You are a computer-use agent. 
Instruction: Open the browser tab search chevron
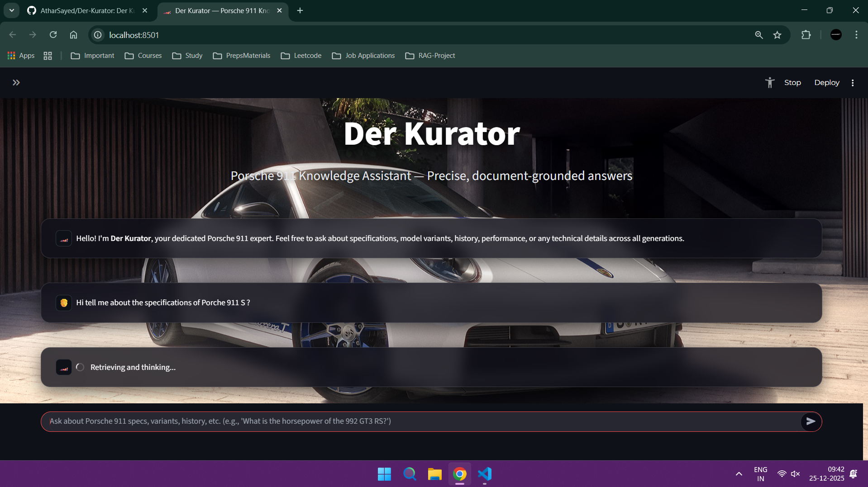click(11, 10)
